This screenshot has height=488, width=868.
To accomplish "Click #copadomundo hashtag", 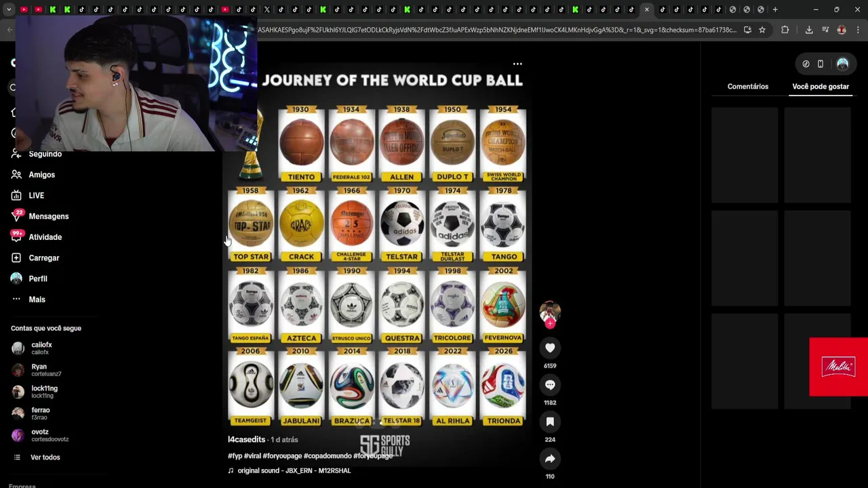I will click(x=328, y=456).
